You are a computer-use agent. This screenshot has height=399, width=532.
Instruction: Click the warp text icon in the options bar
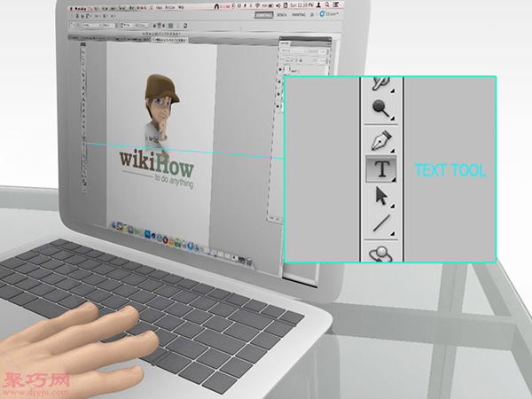pyautogui.click(x=178, y=26)
